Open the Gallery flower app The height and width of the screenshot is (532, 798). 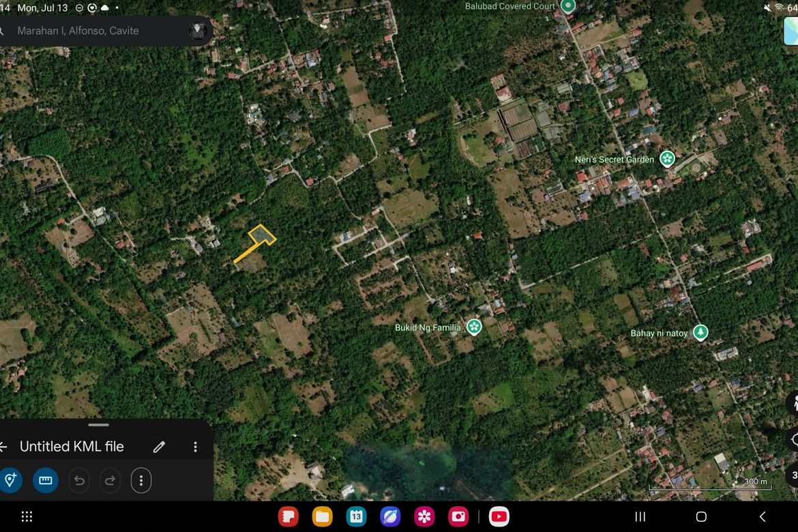point(424,517)
